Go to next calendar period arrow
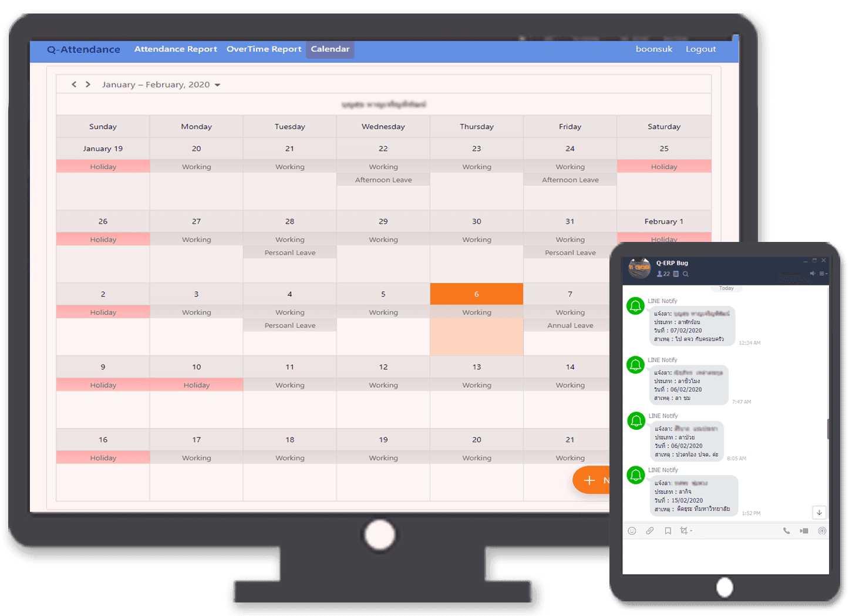 click(x=88, y=85)
